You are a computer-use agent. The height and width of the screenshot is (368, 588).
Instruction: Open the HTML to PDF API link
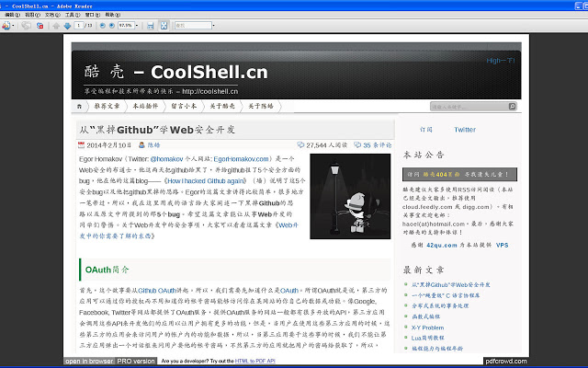tap(255, 362)
